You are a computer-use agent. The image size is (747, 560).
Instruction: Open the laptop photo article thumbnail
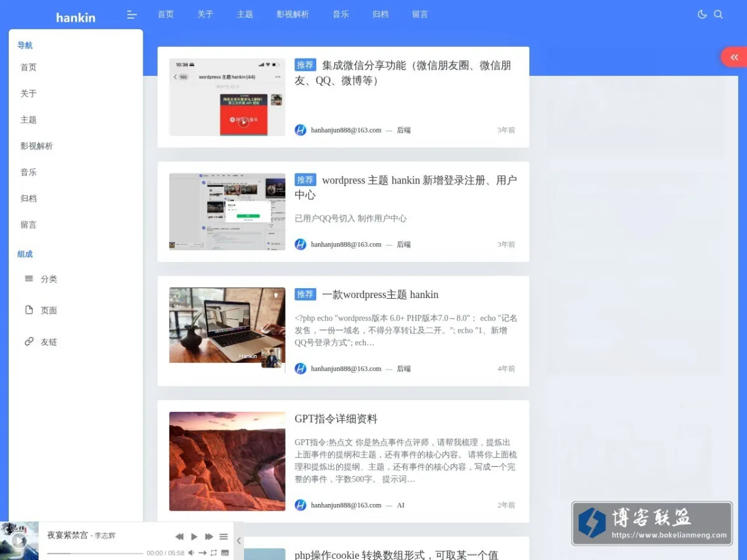[227, 325]
